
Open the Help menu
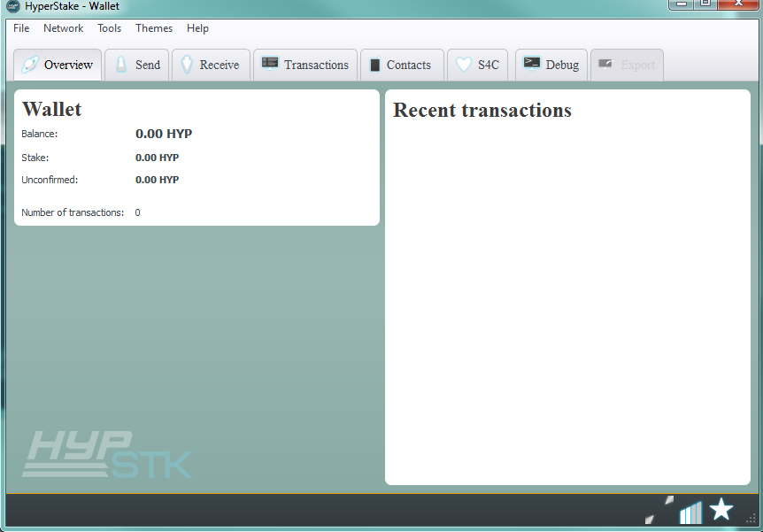[197, 28]
